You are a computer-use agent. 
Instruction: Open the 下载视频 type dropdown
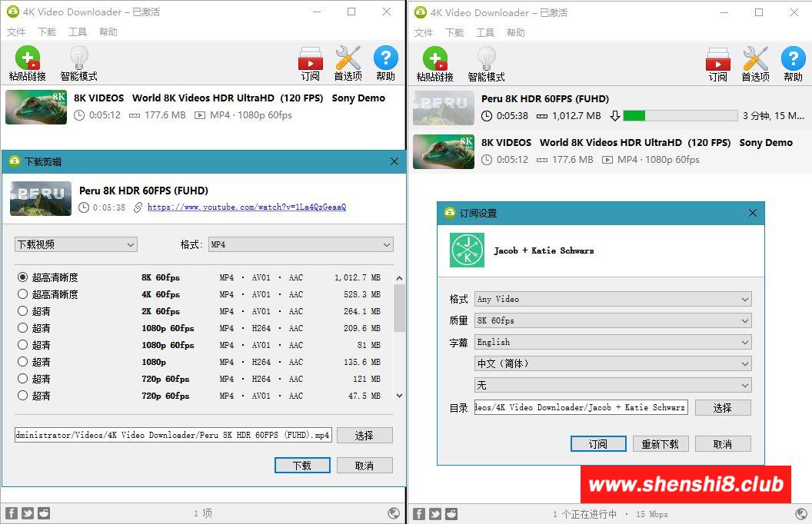pos(75,244)
